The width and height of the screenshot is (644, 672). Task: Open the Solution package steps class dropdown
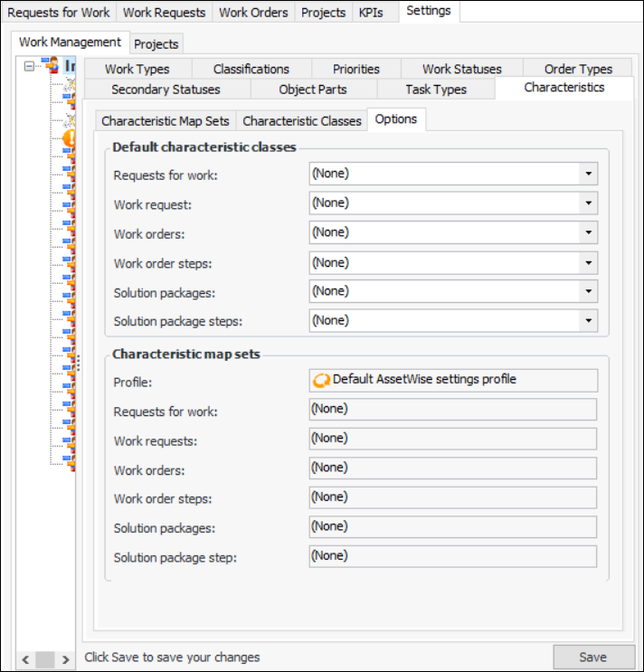[588, 321]
